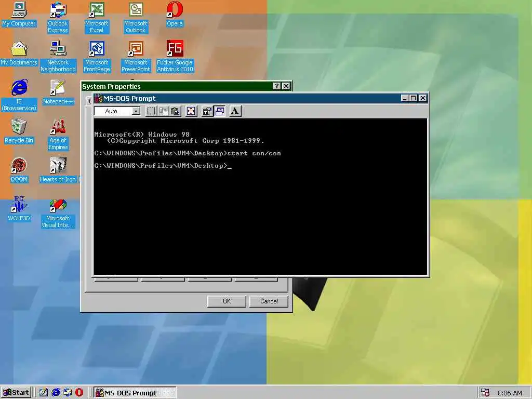This screenshot has height=399, width=532.
Task: Click the MS-DOS Prompt title bar system icon
Action: [99, 98]
